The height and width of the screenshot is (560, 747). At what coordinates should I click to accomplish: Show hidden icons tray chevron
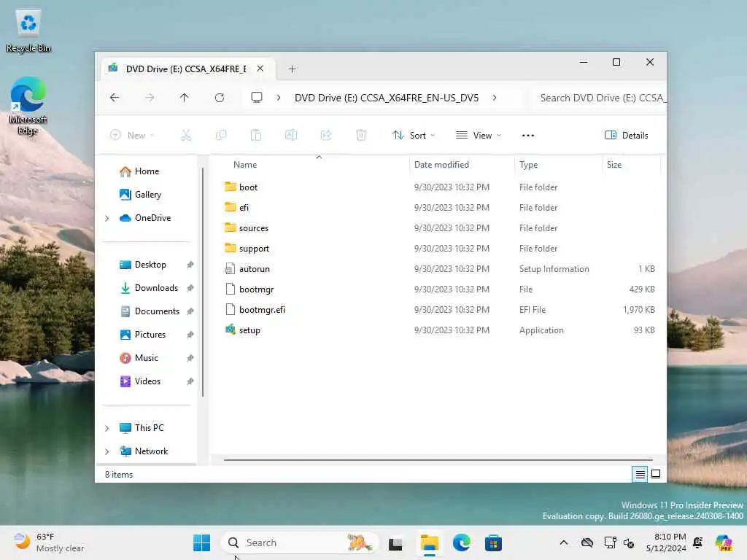pyautogui.click(x=564, y=542)
